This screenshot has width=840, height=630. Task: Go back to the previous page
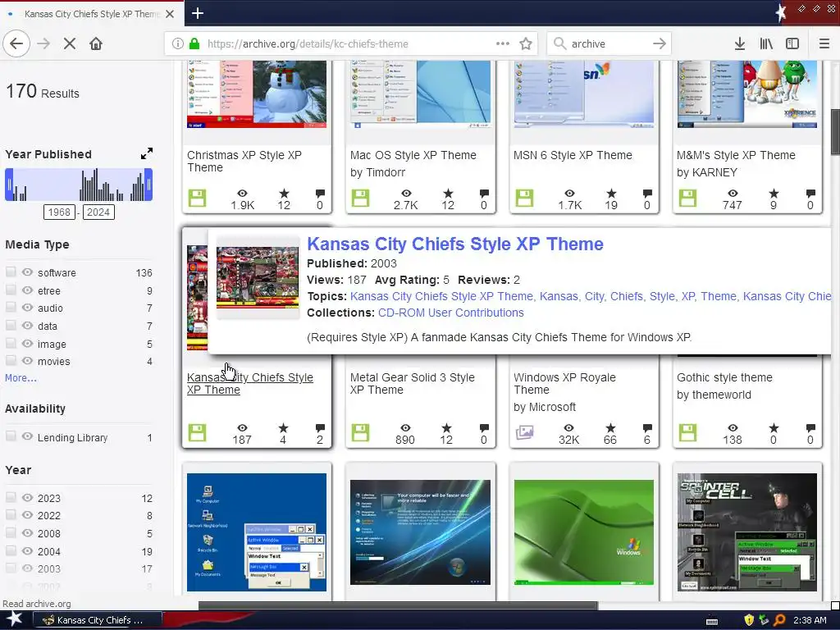tap(16, 43)
